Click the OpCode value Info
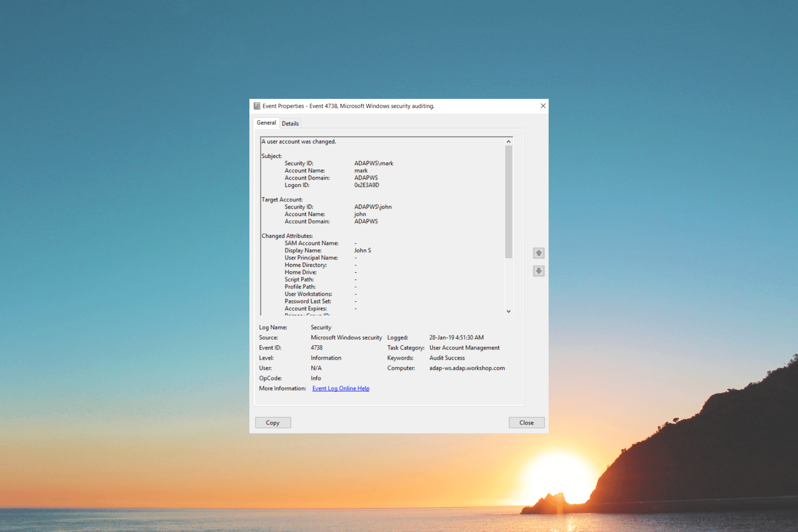The height and width of the screenshot is (532, 798). pos(316,378)
